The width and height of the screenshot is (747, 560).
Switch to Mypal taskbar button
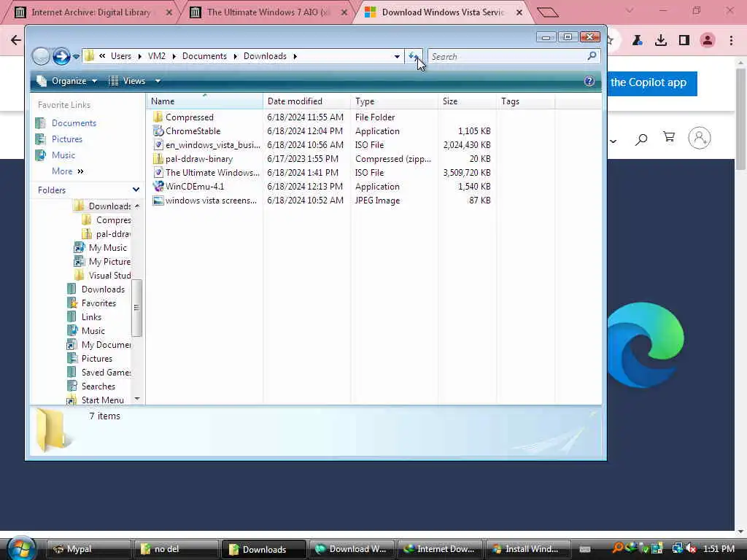pos(90,549)
